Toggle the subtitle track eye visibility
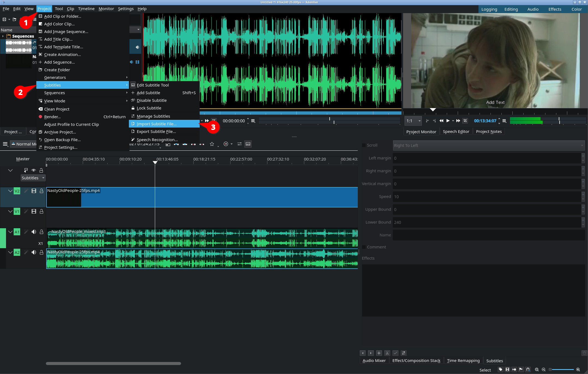This screenshot has height=374, width=588. (x=34, y=170)
